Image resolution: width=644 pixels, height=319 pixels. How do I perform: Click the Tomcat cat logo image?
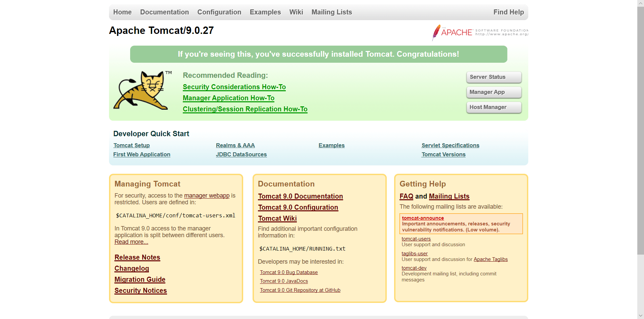(143, 90)
